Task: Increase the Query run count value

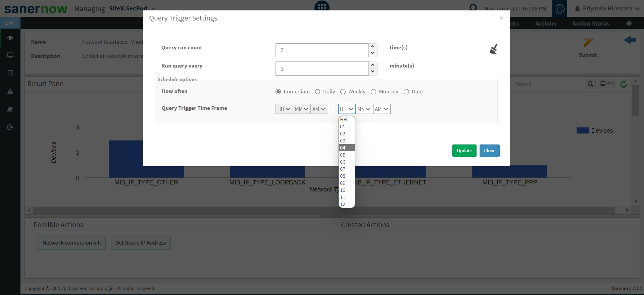Action: [x=373, y=47]
